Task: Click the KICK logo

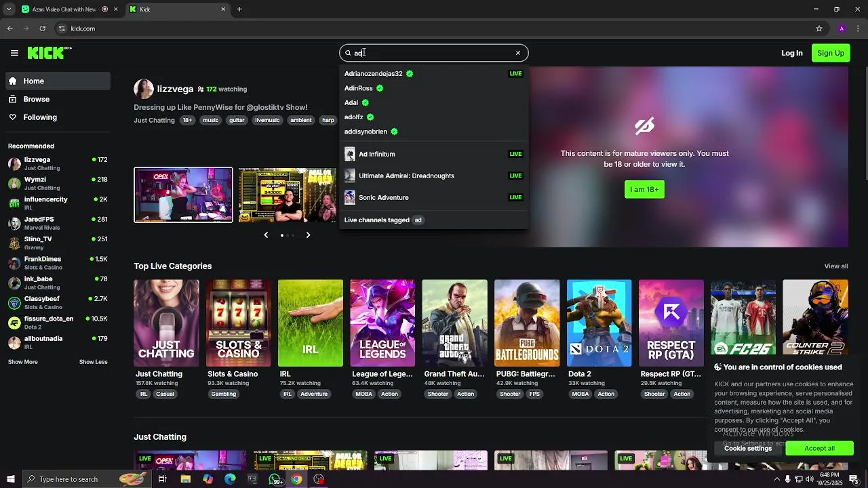Action: point(50,53)
